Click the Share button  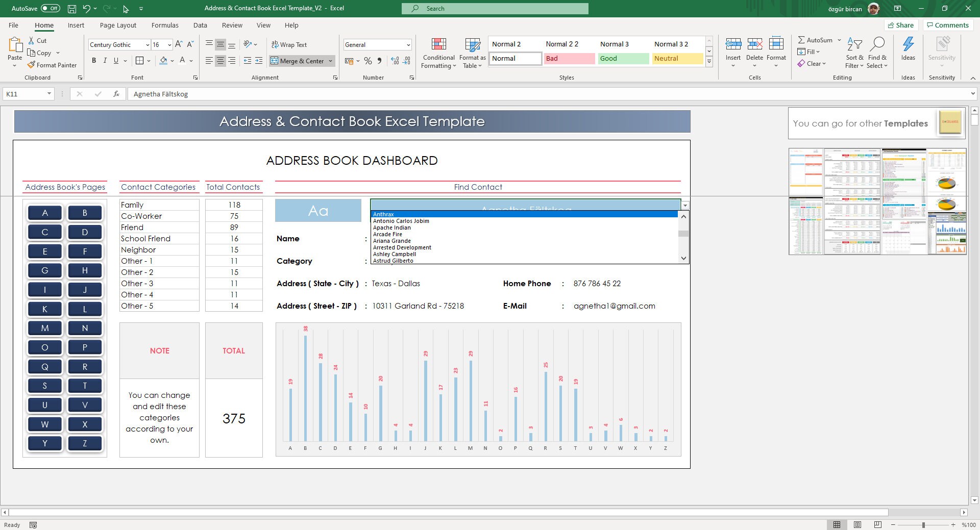(901, 25)
